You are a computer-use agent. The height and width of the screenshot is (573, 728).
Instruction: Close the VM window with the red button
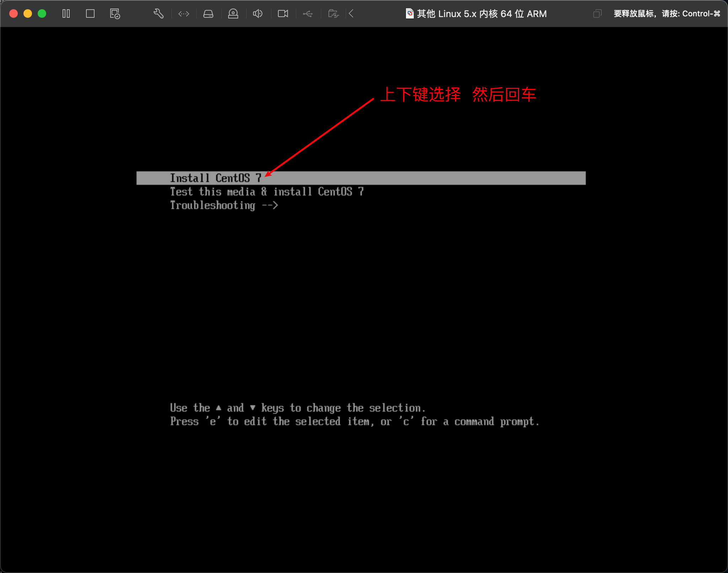[14, 14]
